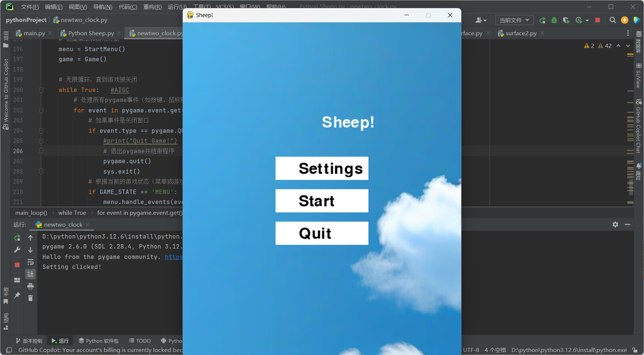
Task: Open GitHub Copilot Chat side panel
Action: click(x=638, y=126)
